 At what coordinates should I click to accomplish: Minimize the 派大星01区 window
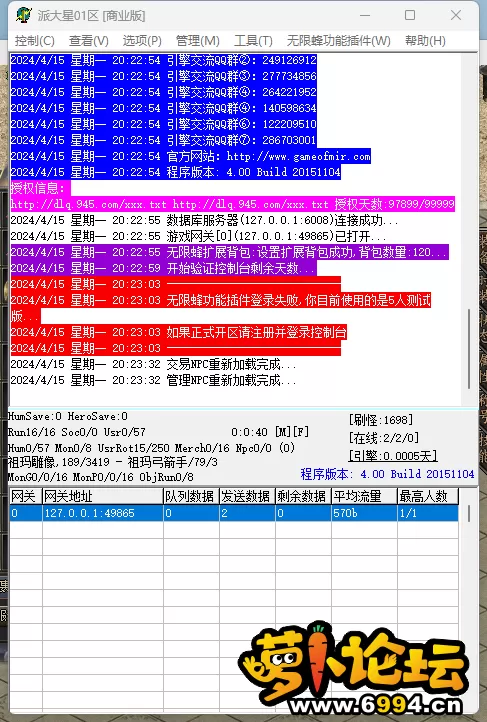pyautogui.click(x=365, y=15)
